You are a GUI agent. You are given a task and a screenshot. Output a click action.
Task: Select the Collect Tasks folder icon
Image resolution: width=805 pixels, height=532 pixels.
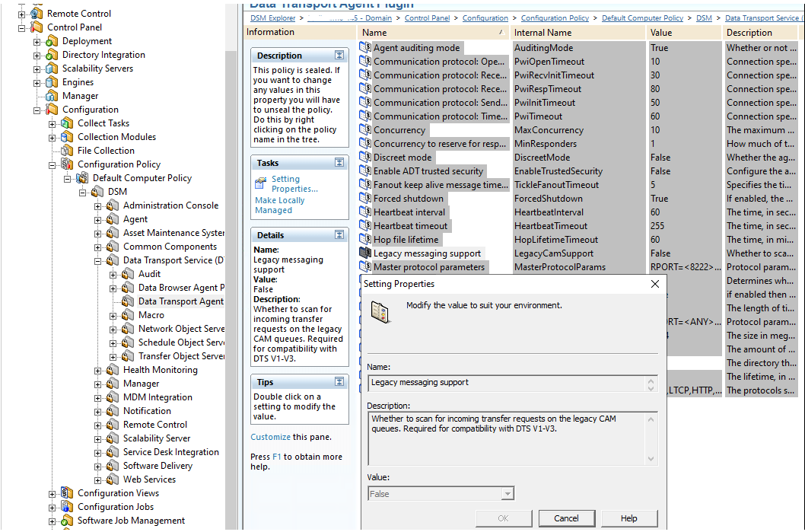tap(67, 123)
